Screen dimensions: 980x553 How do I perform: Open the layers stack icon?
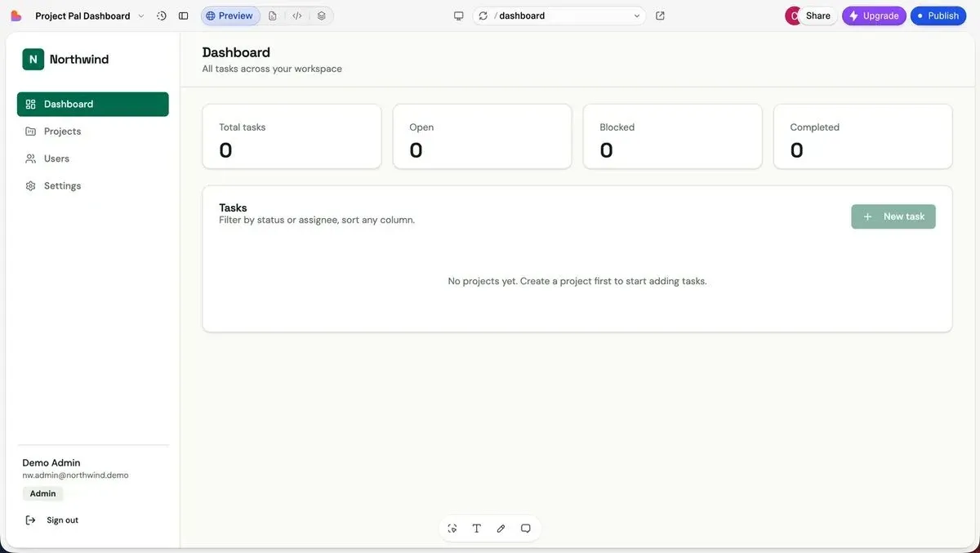[x=322, y=16]
